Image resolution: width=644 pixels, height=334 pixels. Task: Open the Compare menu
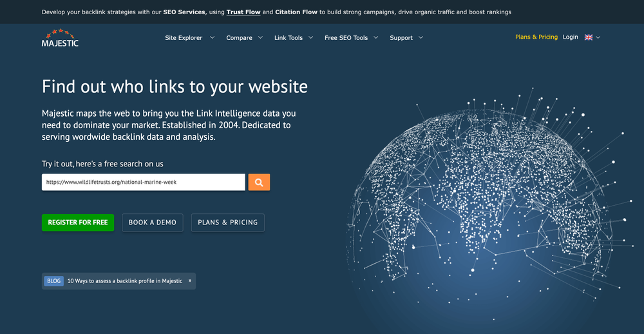[x=239, y=38]
